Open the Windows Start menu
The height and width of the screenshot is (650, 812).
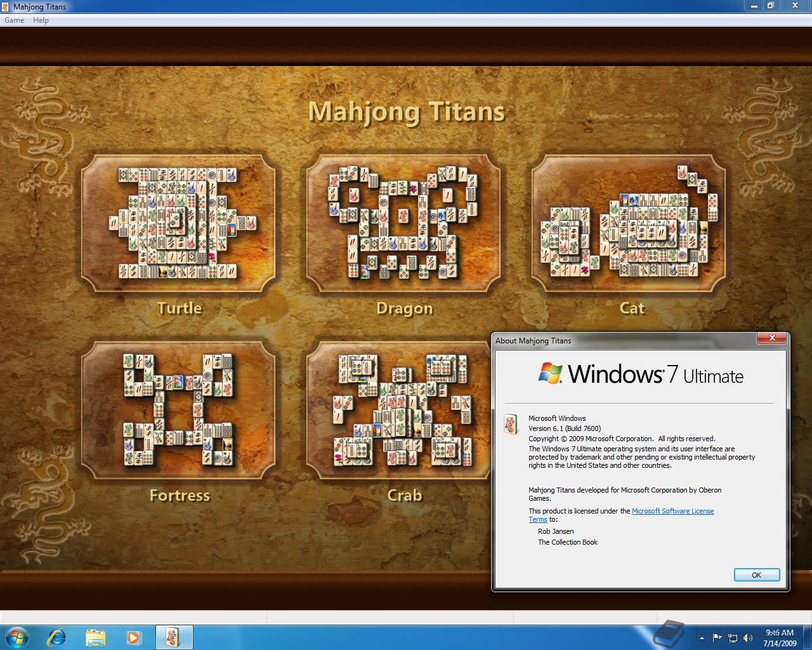click(16, 637)
